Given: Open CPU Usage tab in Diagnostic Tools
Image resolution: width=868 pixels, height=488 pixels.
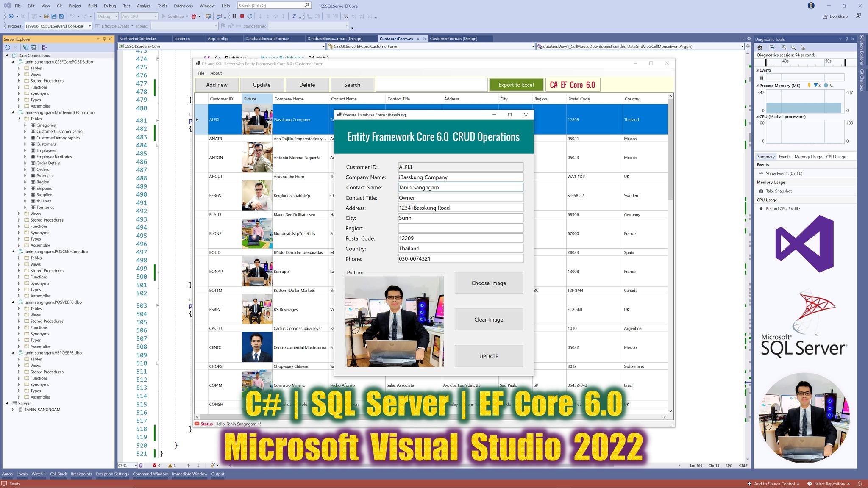Looking at the screenshot, I should click(836, 157).
